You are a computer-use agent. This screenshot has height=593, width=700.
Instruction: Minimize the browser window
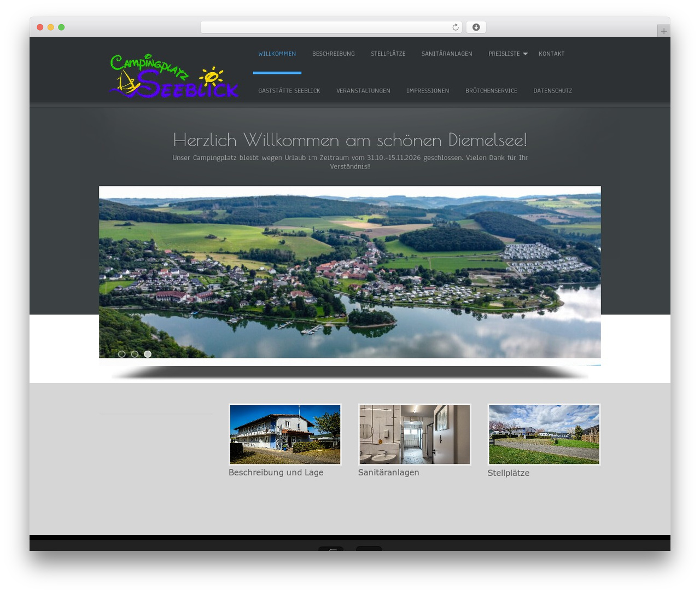(51, 27)
